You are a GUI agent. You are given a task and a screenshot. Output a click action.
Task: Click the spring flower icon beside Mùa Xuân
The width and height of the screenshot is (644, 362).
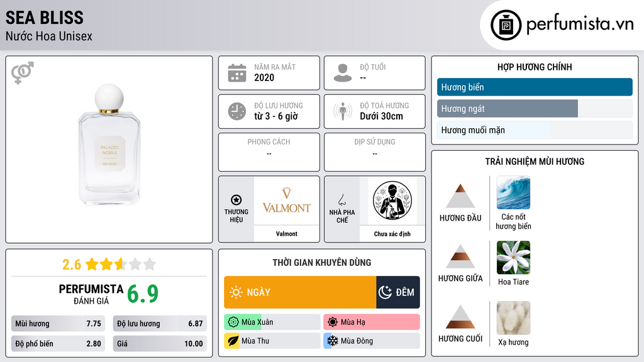coord(233,322)
